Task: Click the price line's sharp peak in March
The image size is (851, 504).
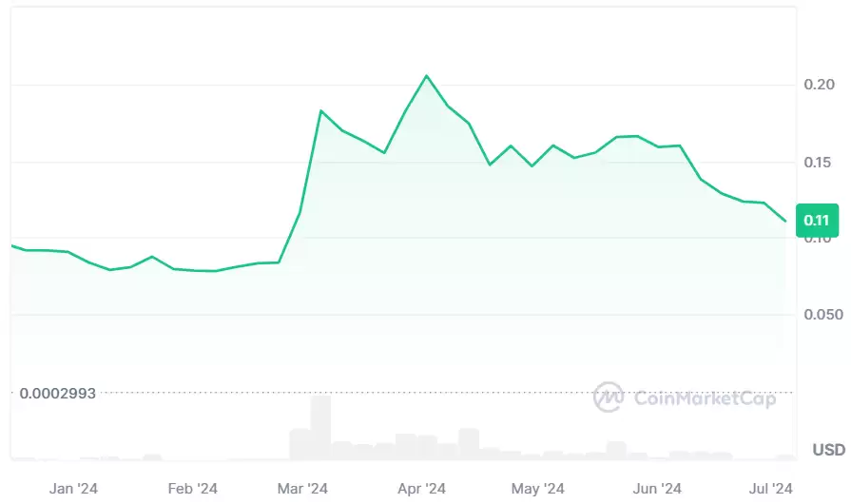Action: click(x=321, y=111)
